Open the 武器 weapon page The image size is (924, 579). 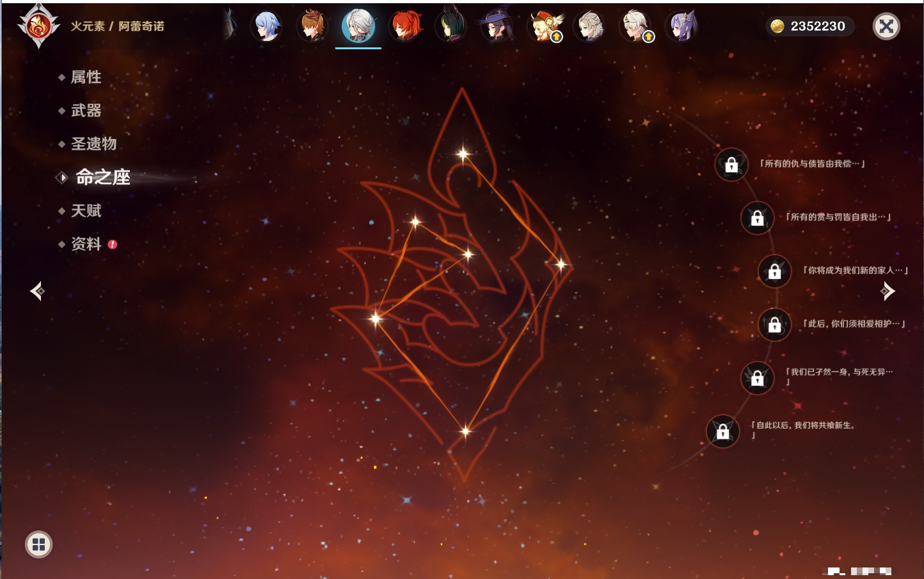[x=86, y=111]
